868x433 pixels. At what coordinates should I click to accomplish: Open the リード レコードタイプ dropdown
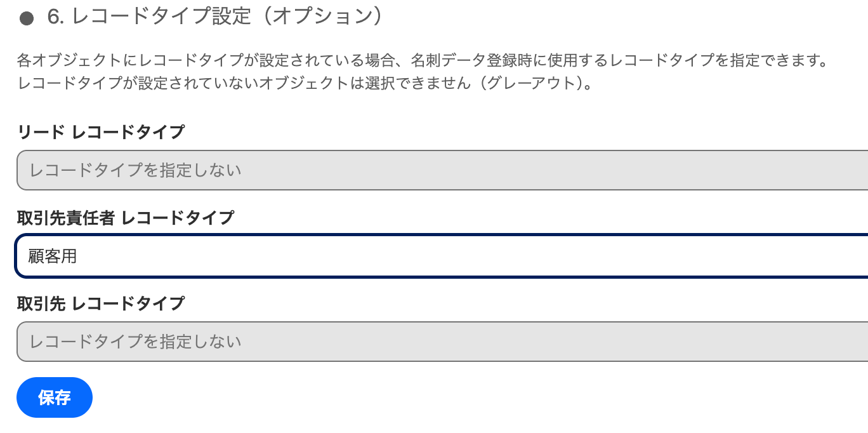click(442, 170)
